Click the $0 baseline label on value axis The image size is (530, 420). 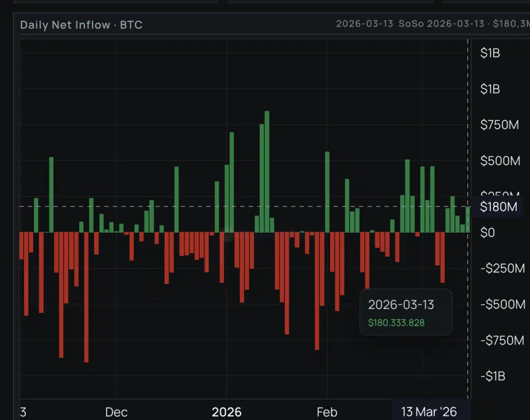pyautogui.click(x=488, y=232)
